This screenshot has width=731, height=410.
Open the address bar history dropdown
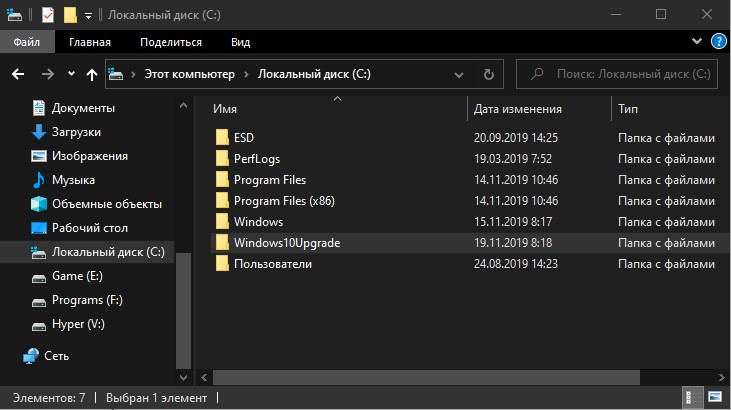[459, 75]
